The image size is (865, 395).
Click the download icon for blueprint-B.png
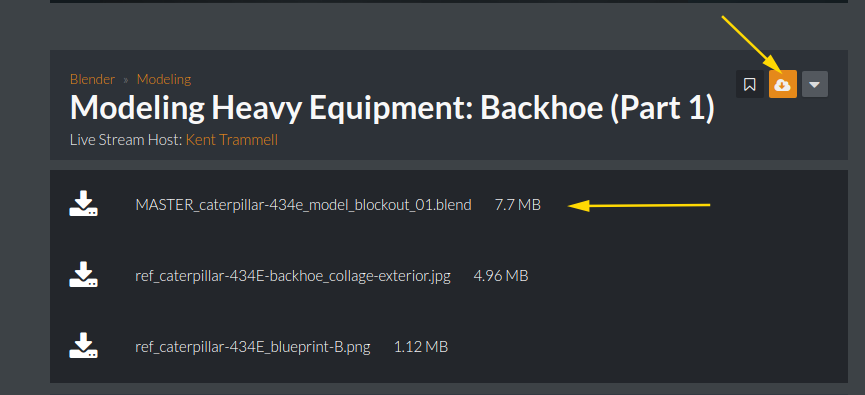click(83, 345)
